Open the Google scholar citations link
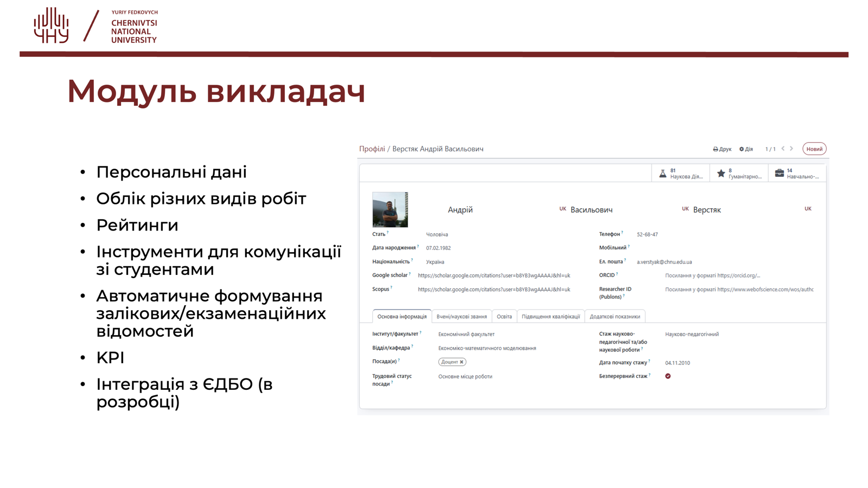Viewport: 868px width, 488px height. pos(494,275)
